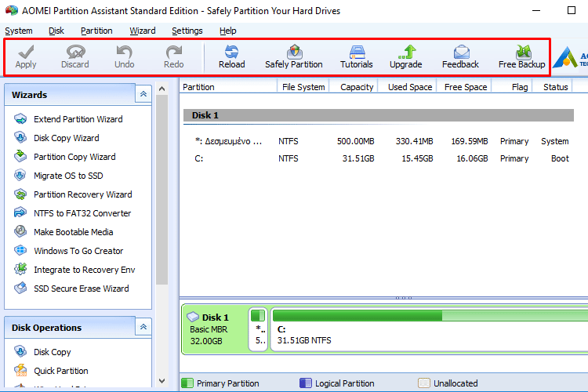Click the System status cell
The image size is (588, 392).
point(554,141)
